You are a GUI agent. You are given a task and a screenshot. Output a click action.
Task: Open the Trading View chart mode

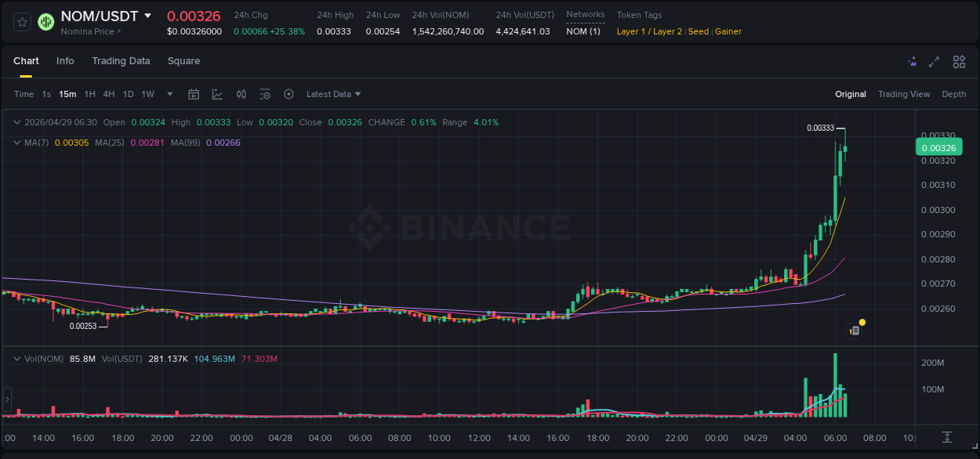tap(904, 94)
